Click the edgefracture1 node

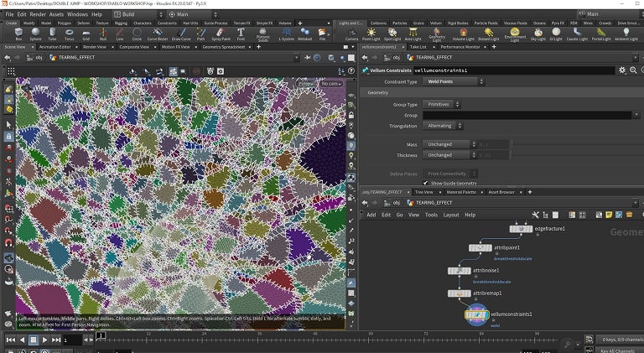point(522,228)
